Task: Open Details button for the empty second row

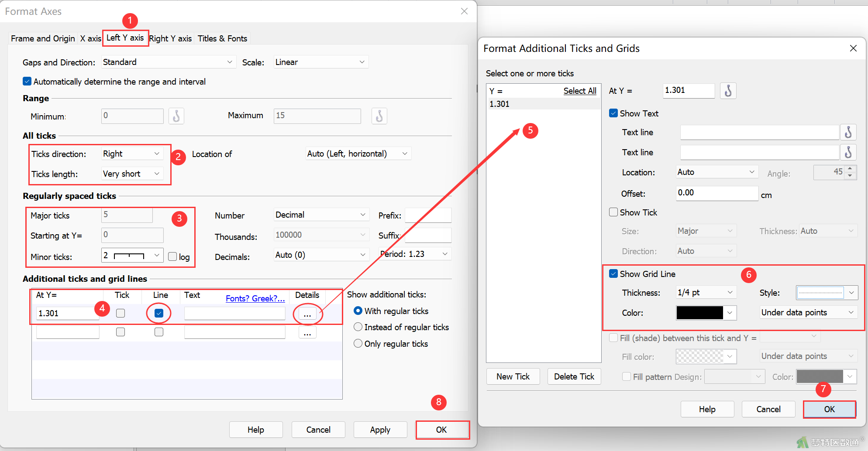Action: pyautogui.click(x=307, y=333)
